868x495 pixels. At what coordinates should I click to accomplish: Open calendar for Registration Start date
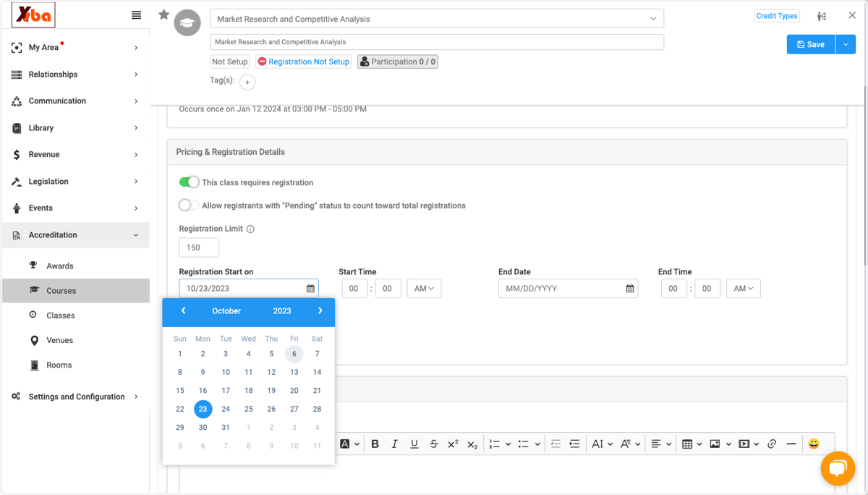pos(310,288)
